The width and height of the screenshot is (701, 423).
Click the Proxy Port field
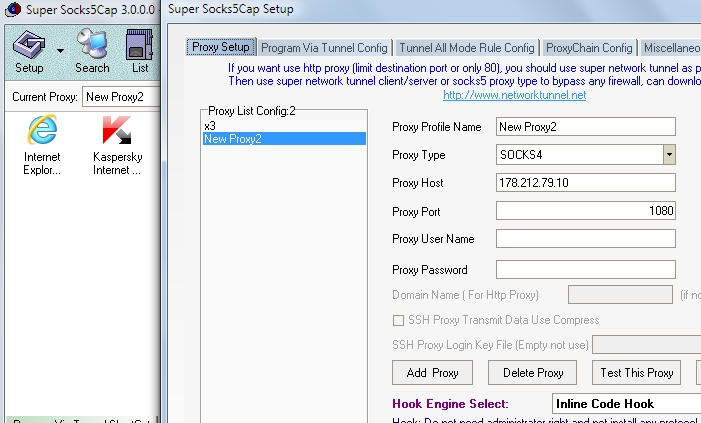[586, 211]
